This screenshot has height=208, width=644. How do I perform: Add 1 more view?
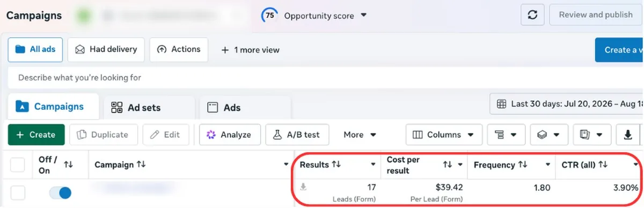click(251, 50)
